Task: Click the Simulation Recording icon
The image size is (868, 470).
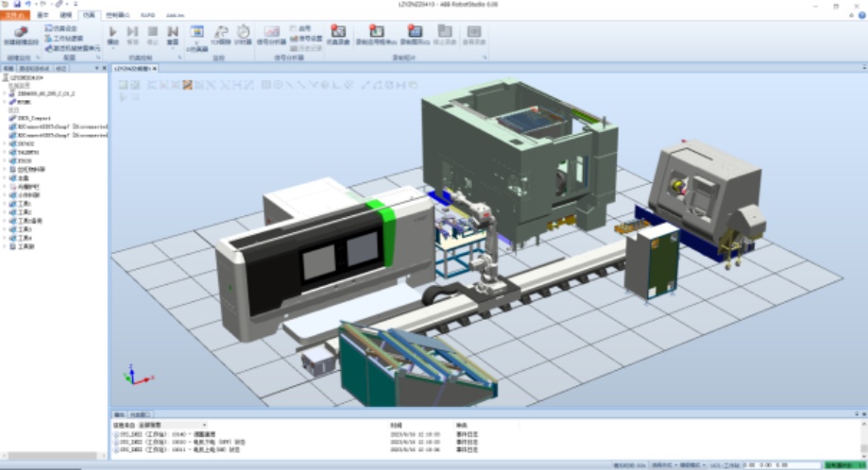Action: tap(337, 35)
